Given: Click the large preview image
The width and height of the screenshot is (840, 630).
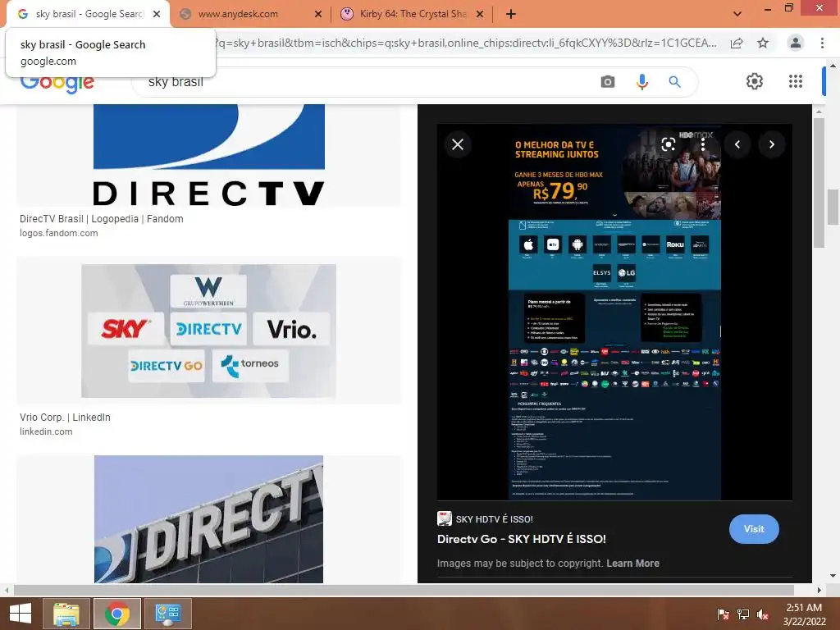Looking at the screenshot, I should [614, 313].
